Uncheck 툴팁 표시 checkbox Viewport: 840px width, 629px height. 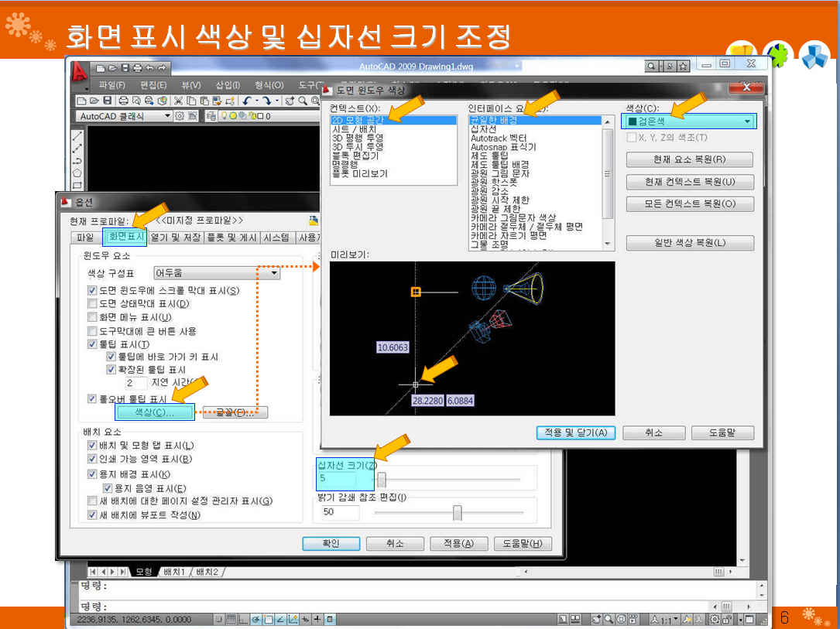[x=93, y=344]
